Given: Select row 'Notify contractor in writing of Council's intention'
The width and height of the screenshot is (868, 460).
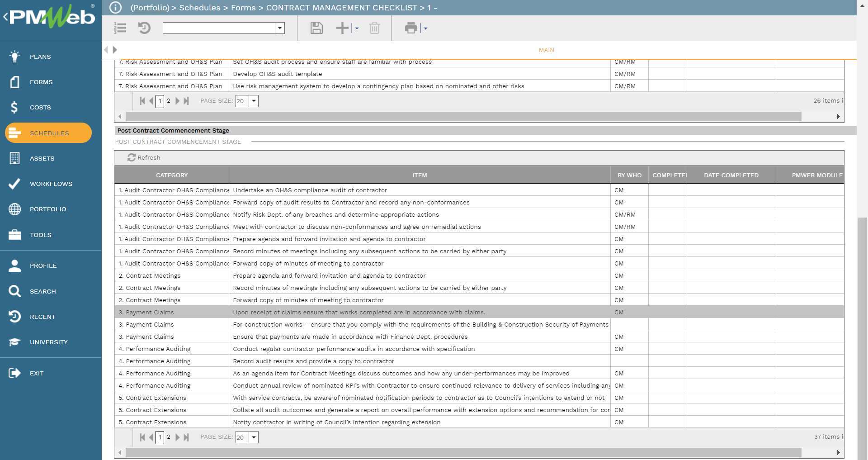Looking at the screenshot, I should 479,422.
